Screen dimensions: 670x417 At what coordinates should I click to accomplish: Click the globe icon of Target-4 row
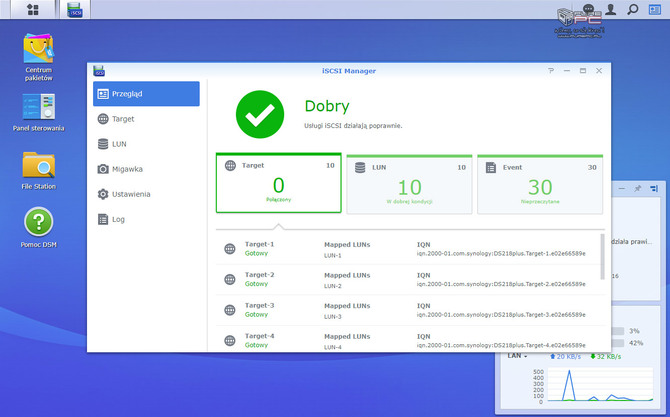click(230, 341)
